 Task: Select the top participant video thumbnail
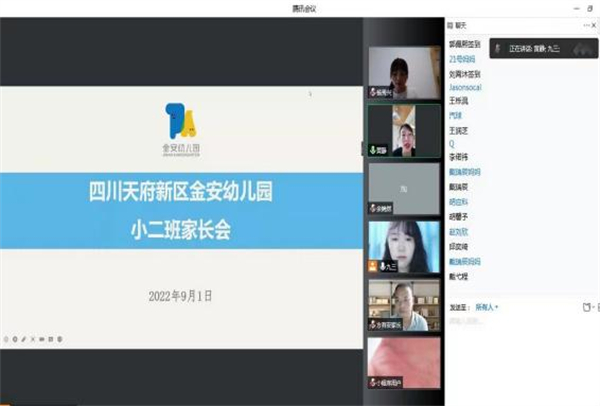(403, 72)
